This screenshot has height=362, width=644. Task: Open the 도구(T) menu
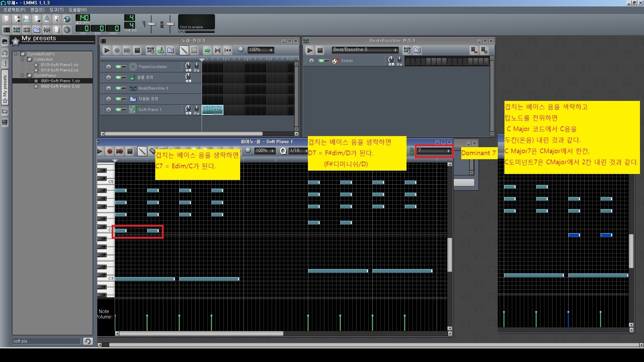(56, 10)
